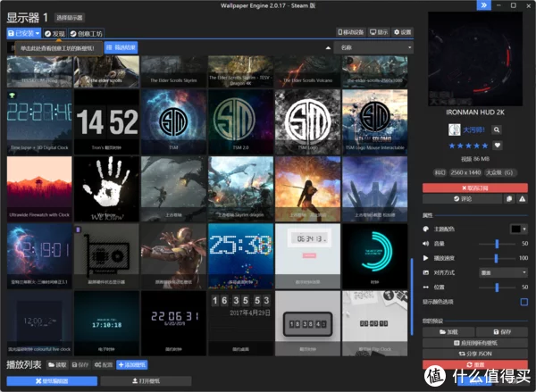Switch to the 发现 discover tab
This screenshot has height=392, width=536.
[54, 33]
